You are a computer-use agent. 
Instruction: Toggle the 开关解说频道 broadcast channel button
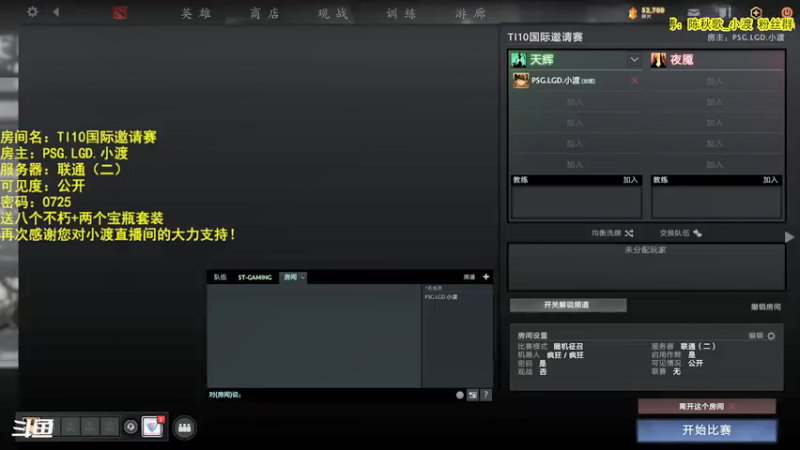[568, 305]
